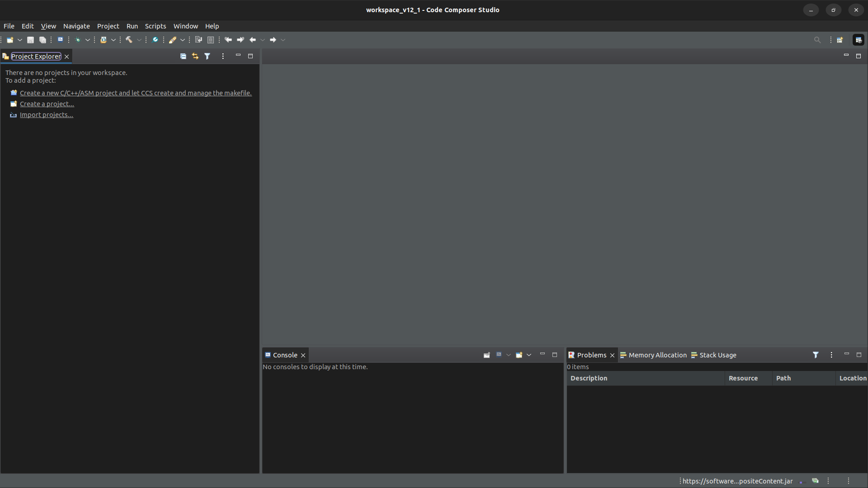The height and width of the screenshot is (488, 868).
Task: Click the Build hammer icon
Action: 129,40
